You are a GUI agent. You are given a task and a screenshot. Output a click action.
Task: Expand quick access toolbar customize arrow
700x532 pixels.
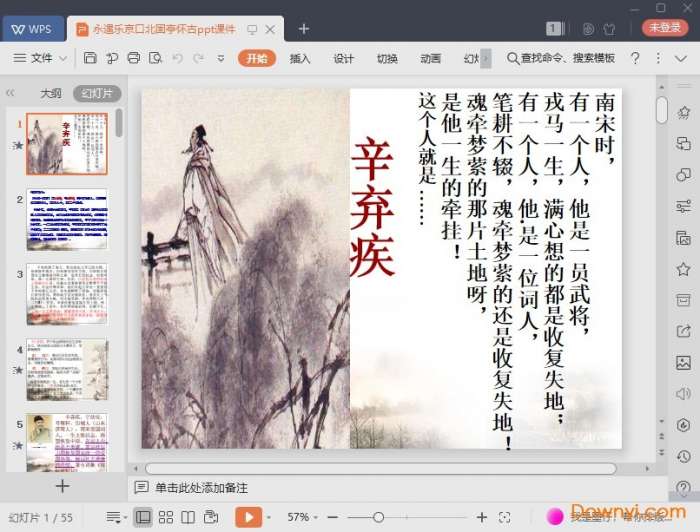(x=221, y=58)
